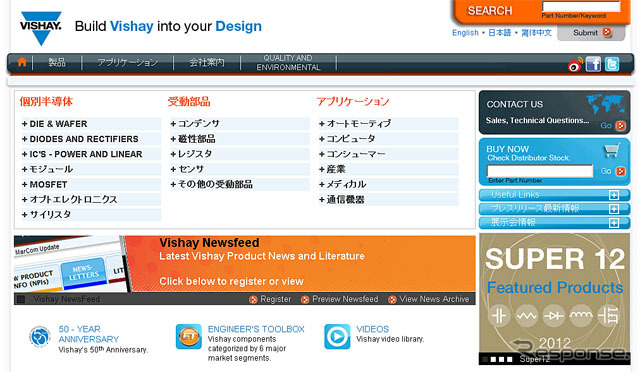Open 50-Year Anniversary globe icon

tap(40, 337)
